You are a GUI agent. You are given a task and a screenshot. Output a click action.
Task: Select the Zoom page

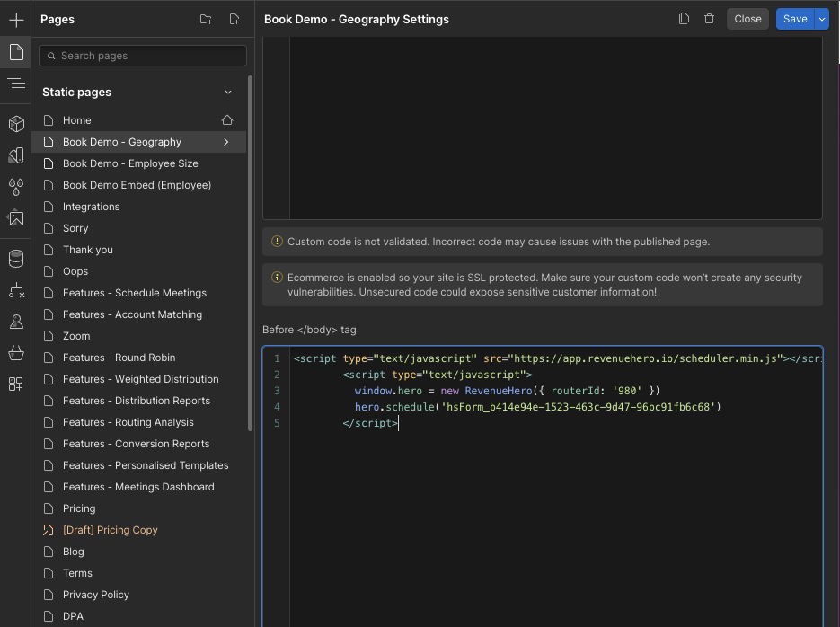tap(138, 336)
